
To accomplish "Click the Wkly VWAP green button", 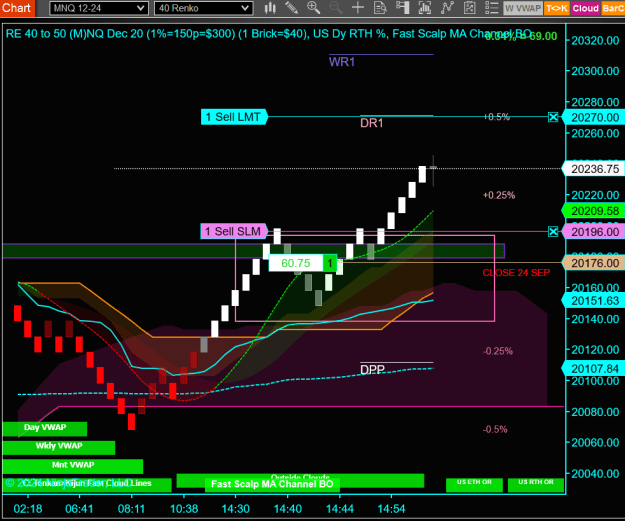I will (59, 447).
